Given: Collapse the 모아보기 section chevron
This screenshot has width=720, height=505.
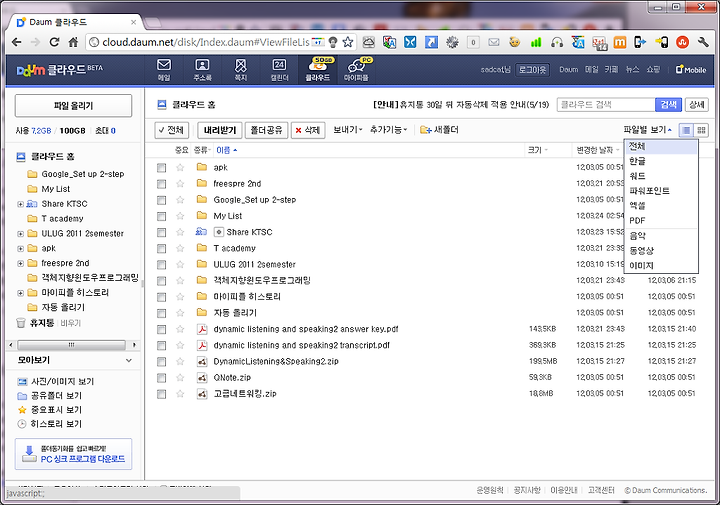Looking at the screenshot, I should 129,360.
